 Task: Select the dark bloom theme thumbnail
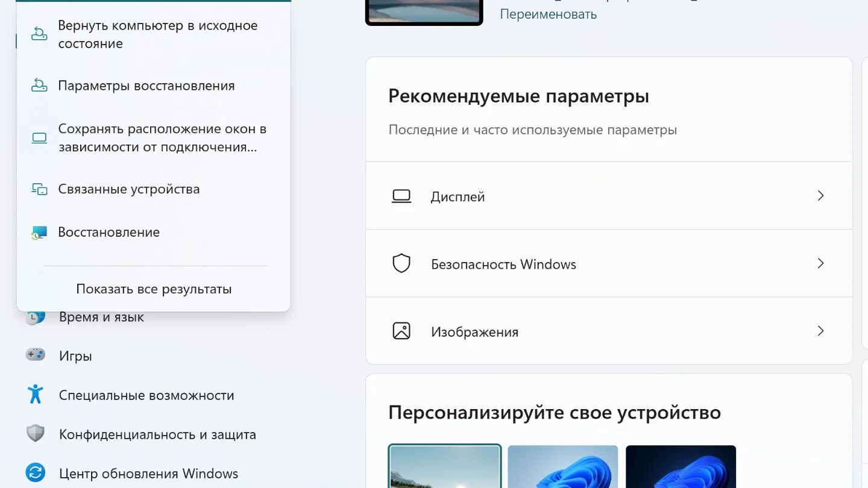click(x=681, y=466)
